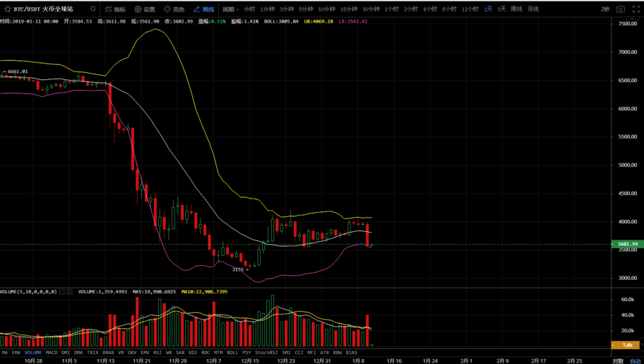Select the 1天 daily interval

tap(488, 9)
